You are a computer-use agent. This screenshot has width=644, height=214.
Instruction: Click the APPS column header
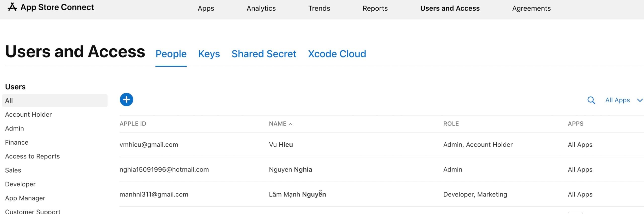tap(575, 124)
